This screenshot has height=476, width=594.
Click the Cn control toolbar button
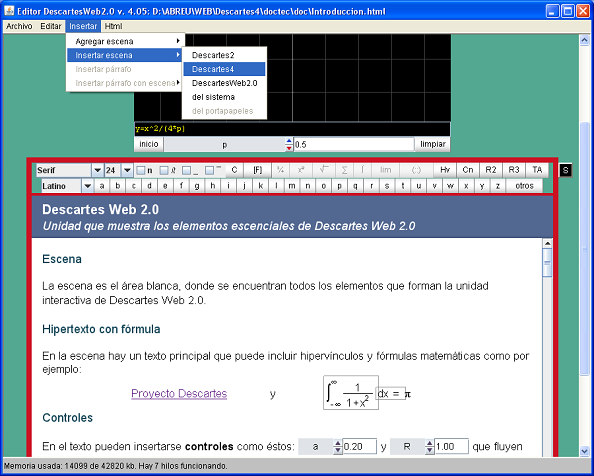468,170
